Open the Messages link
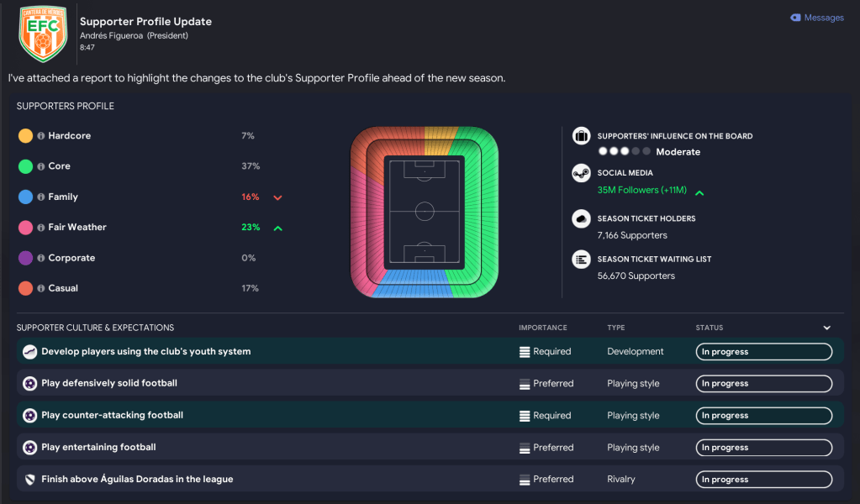This screenshot has height=504, width=860. click(817, 18)
